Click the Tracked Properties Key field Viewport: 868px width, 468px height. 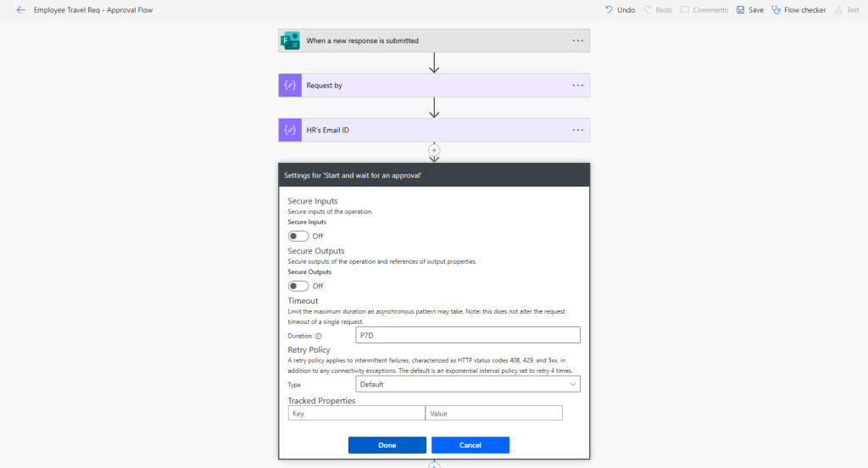356,413
